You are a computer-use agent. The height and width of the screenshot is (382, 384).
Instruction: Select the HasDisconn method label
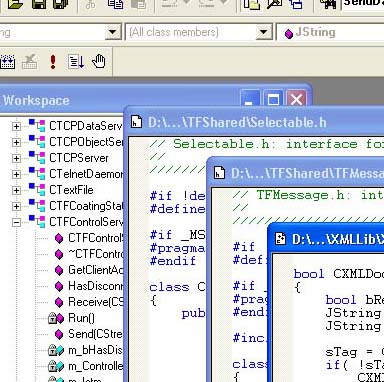tap(95, 286)
